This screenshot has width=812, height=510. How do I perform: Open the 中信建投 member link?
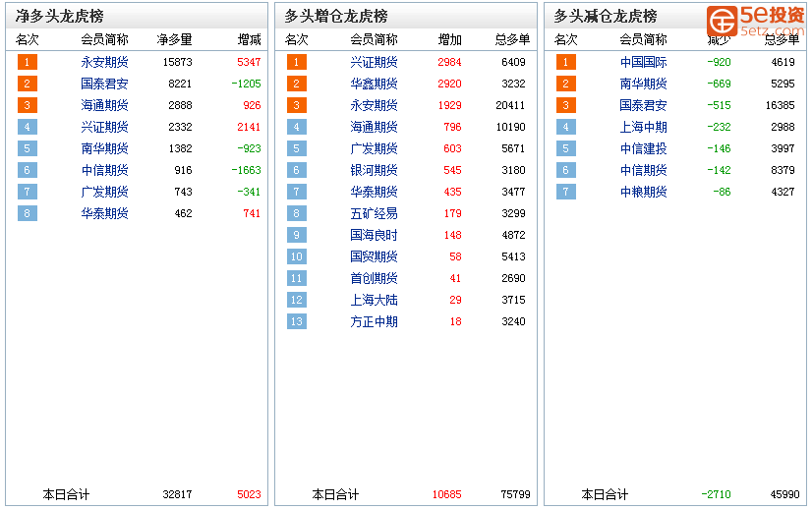(643, 149)
